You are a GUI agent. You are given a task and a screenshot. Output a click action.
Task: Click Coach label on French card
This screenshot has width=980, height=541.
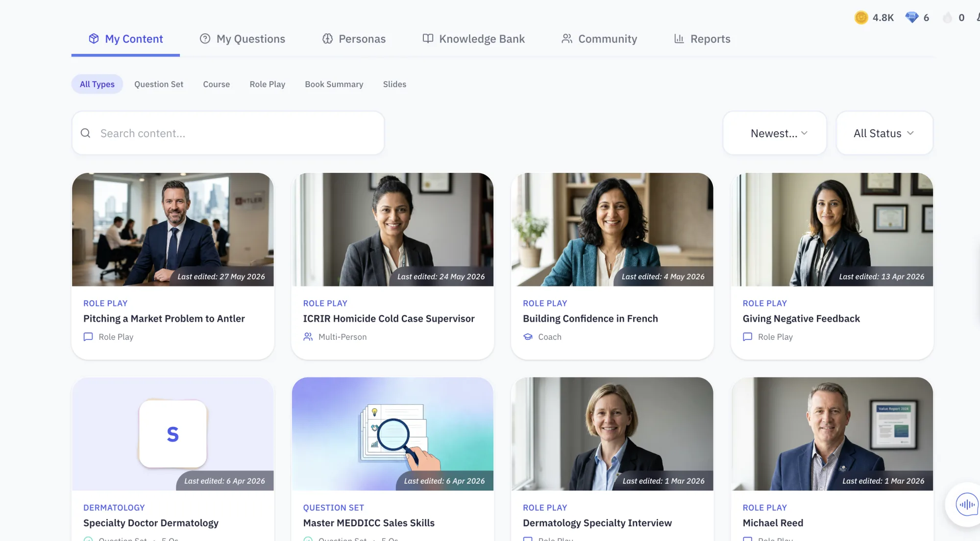click(550, 337)
